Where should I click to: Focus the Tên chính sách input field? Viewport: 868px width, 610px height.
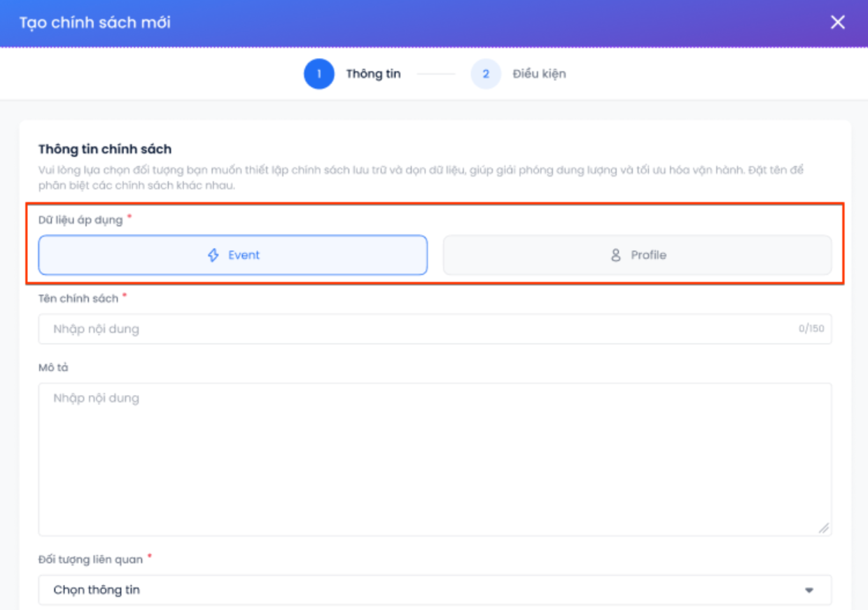pyautogui.click(x=435, y=328)
